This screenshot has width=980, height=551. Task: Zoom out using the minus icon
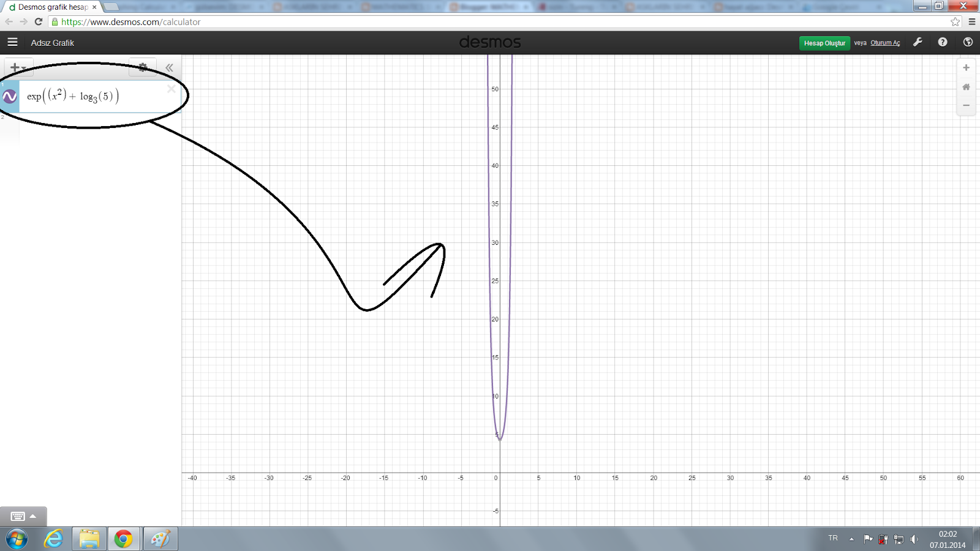pos(965,105)
